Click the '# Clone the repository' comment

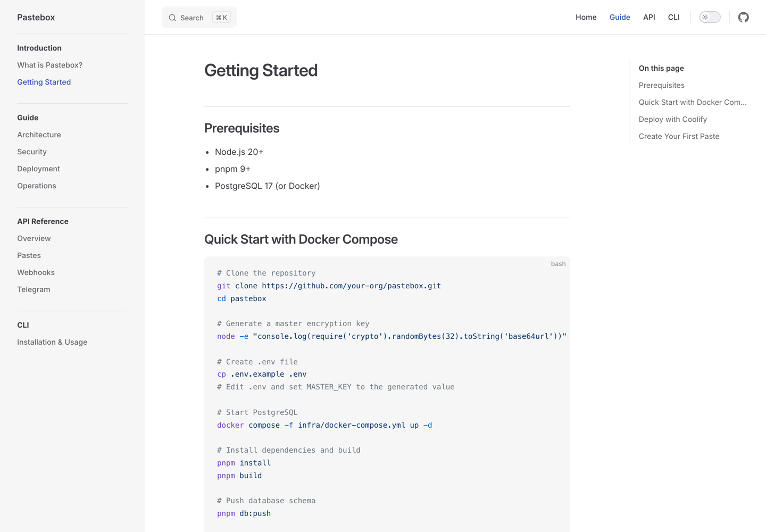pyautogui.click(x=266, y=273)
